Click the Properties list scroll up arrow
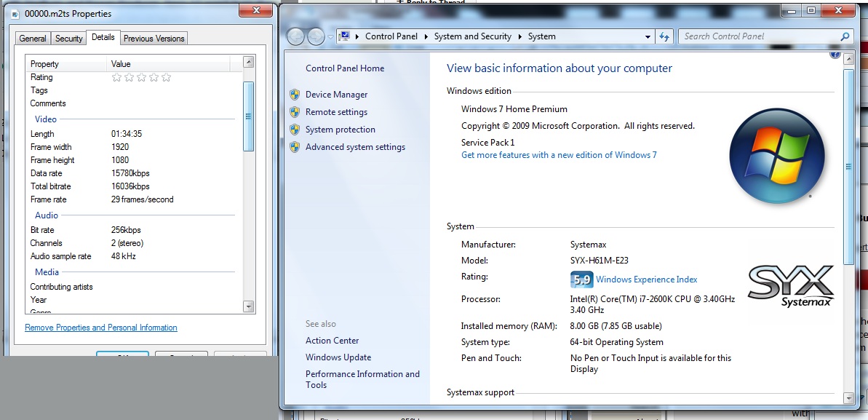Image resolution: width=868 pixels, height=420 pixels. (248, 61)
